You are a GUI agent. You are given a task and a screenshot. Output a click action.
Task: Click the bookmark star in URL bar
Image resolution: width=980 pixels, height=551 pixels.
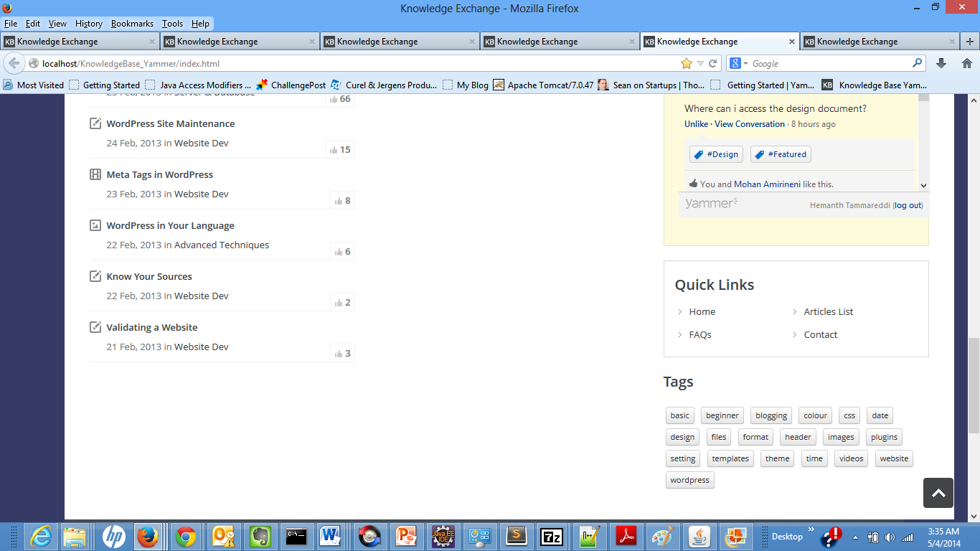(687, 63)
